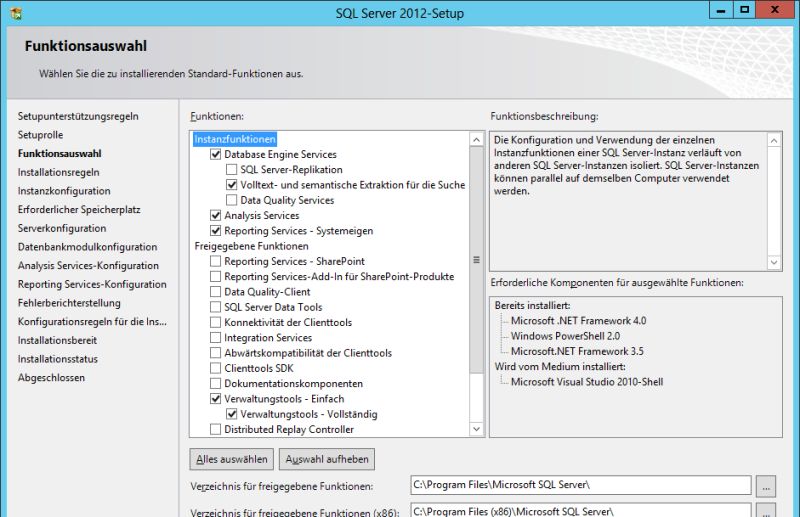Toggle Reporting Services - Systemeigen checkbox

(215, 231)
